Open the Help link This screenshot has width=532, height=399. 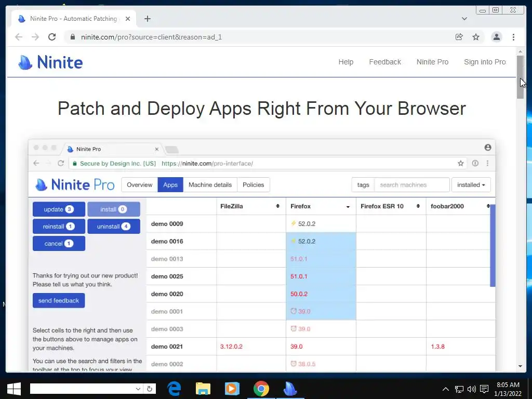coord(345,62)
